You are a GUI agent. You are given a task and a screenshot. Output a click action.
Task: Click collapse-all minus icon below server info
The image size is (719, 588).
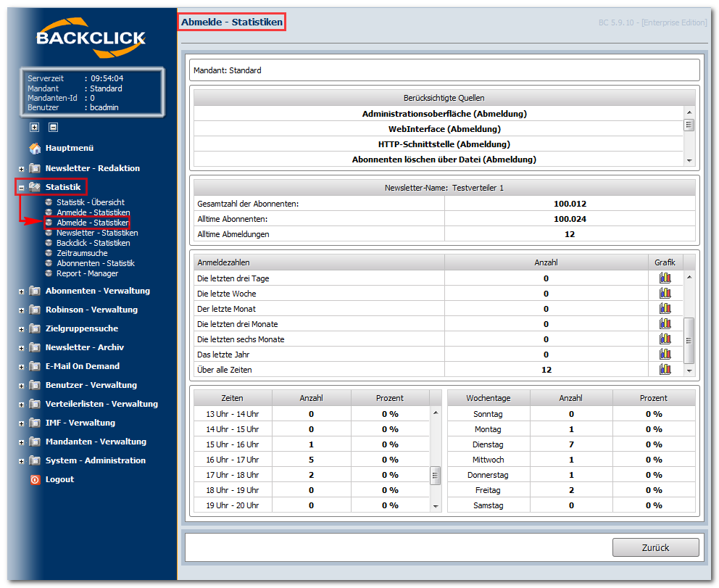click(53, 127)
